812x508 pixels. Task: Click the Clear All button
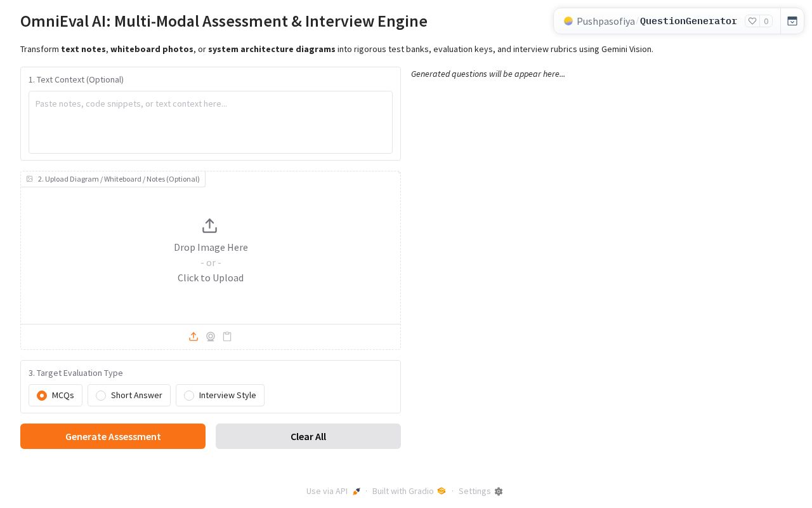pyautogui.click(x=308, y=436)
